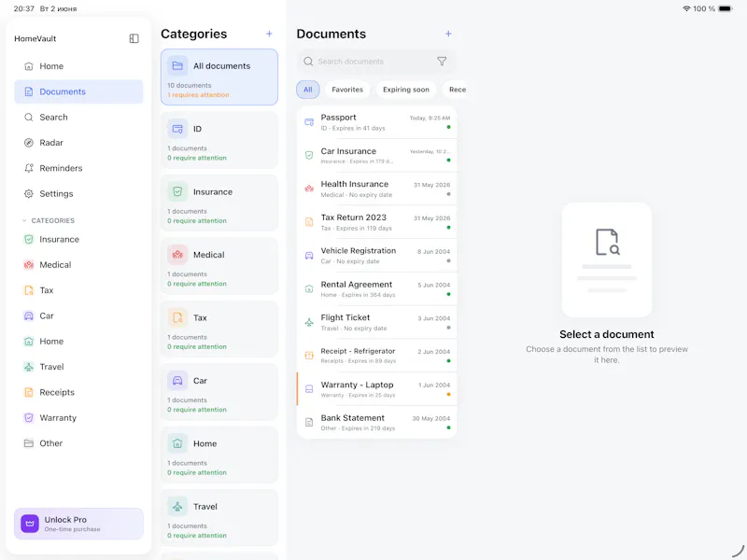This screenshot has width=747, height=560.
Task: Click the Home category icon in sidebar
Action: [x=29, y=342]
